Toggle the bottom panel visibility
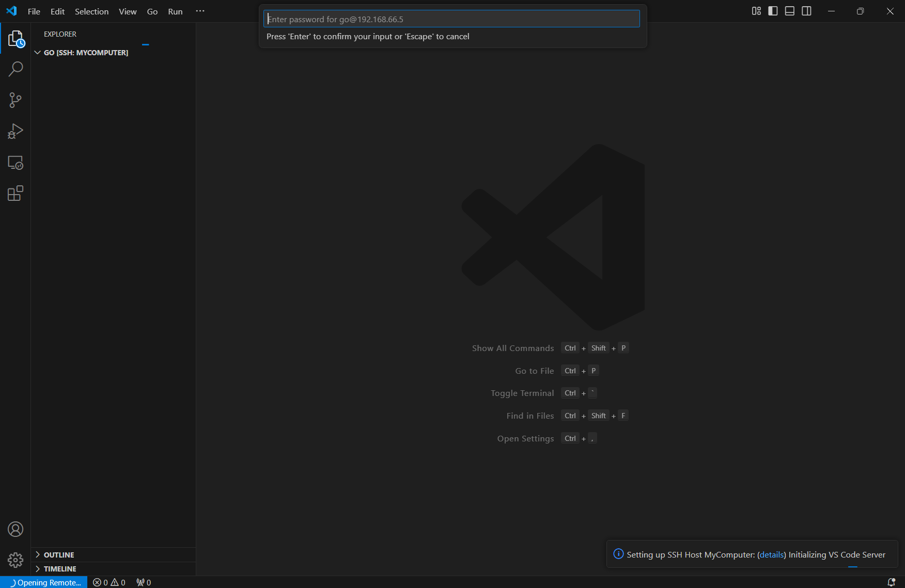 (789, 11)
